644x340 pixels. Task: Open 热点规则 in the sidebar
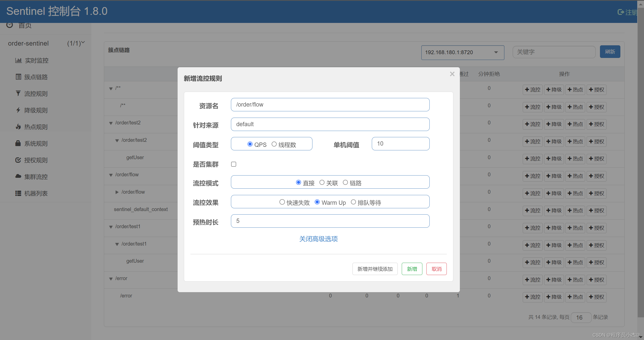pyautogui.click(x=36, y=127)
